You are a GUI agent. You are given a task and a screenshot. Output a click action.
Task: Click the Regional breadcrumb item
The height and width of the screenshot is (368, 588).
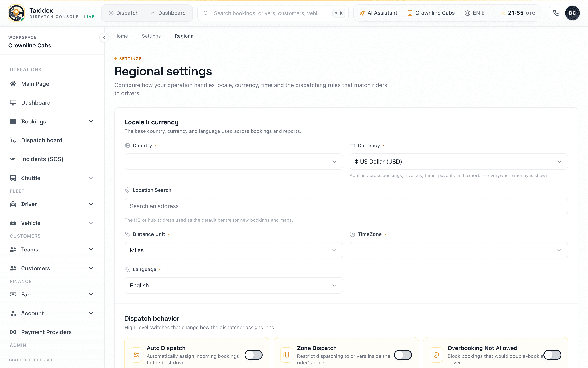coord(185,36)
